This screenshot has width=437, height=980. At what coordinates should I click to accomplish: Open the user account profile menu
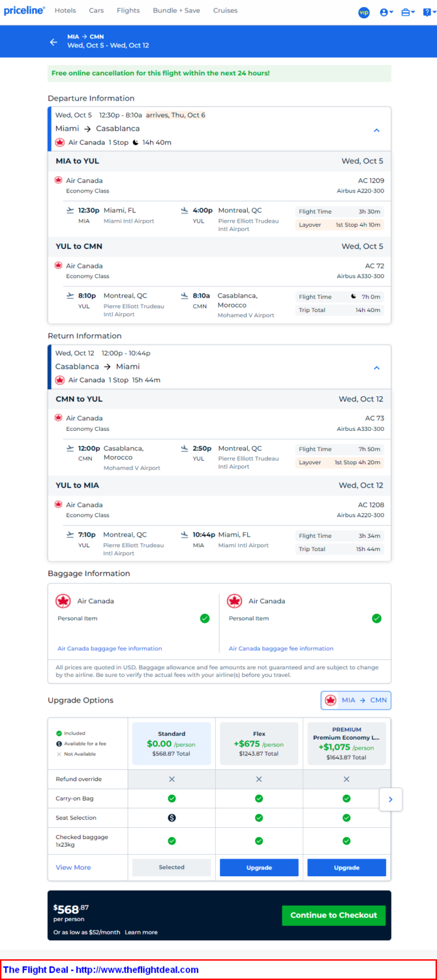[386, 12]
